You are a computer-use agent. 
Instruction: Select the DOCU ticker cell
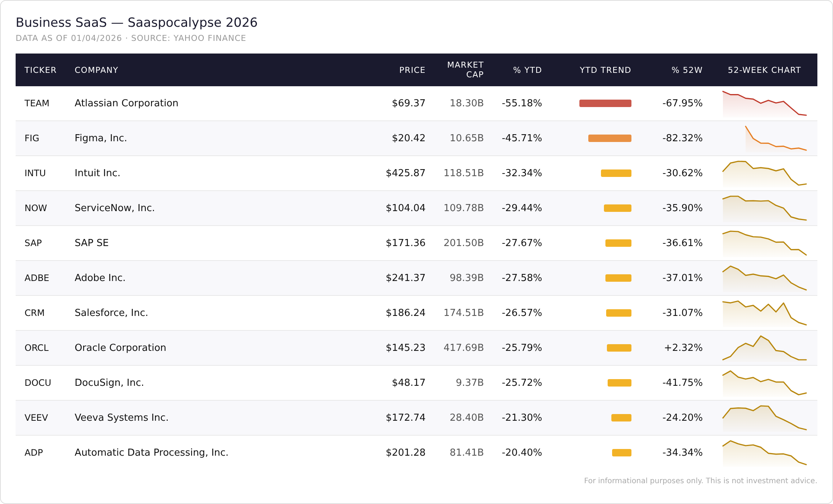tap(38, 382)
